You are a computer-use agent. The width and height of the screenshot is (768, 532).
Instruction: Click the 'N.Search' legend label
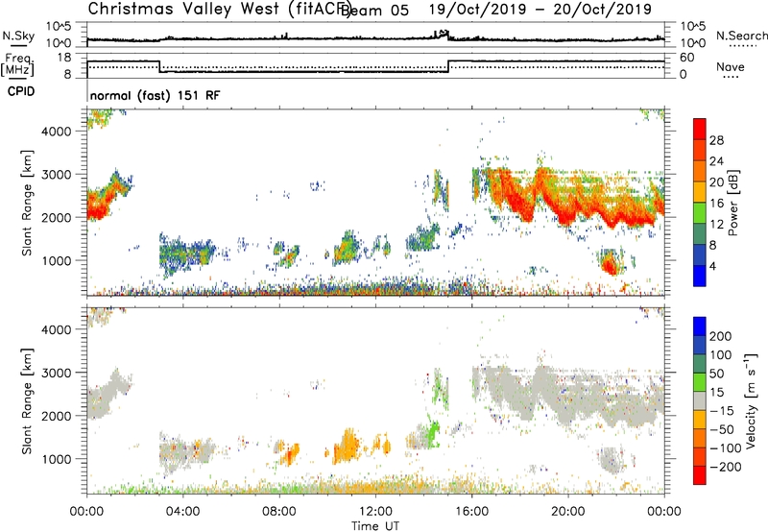pos(741,36)
